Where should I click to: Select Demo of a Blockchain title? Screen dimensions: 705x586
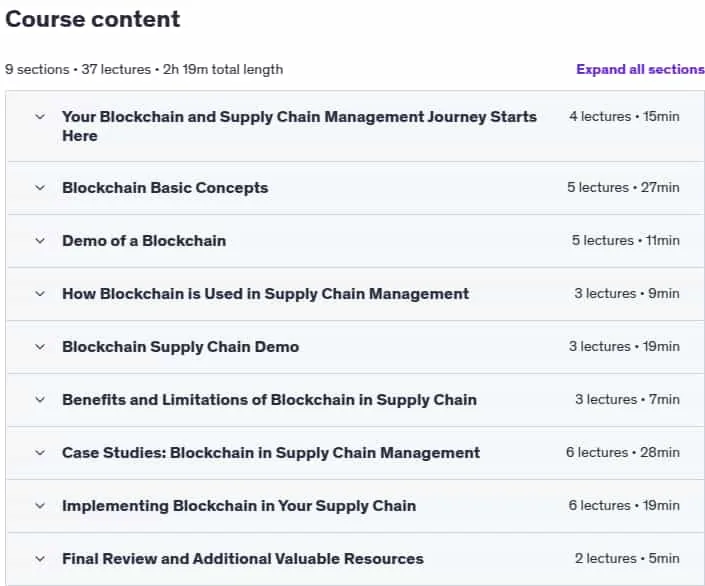point(144,241)
